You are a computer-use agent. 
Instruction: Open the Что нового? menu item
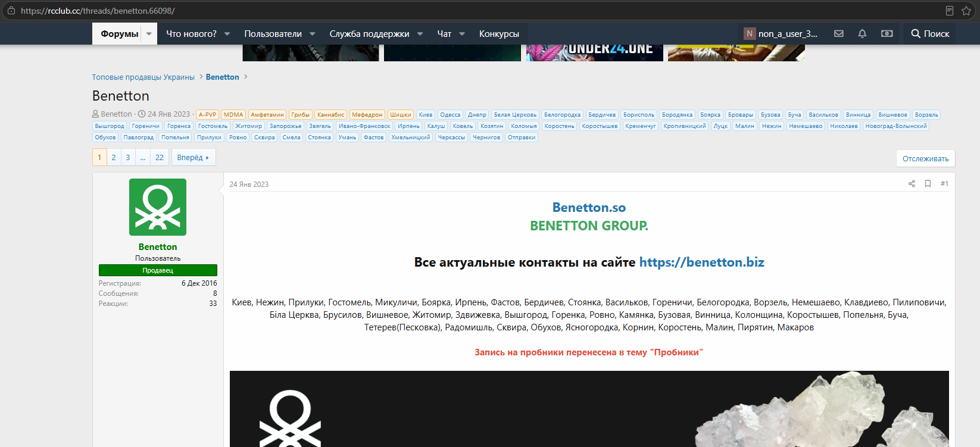[191, 34]
